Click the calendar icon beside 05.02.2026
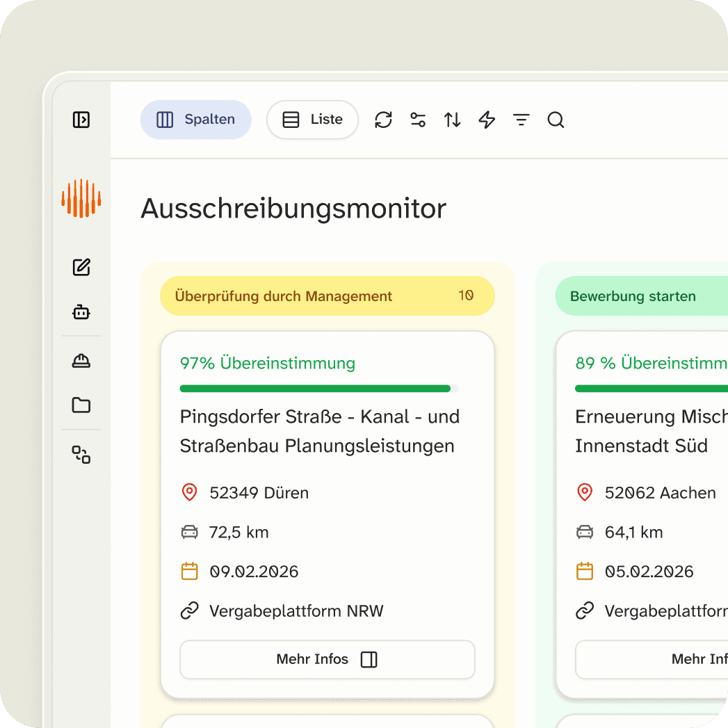This screenshot has height=728, width=728. (x=585, y=571)
